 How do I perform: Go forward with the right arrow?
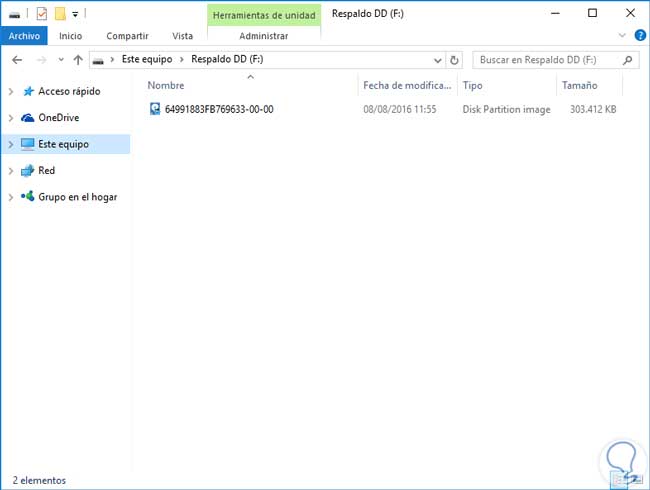point(41,60)
